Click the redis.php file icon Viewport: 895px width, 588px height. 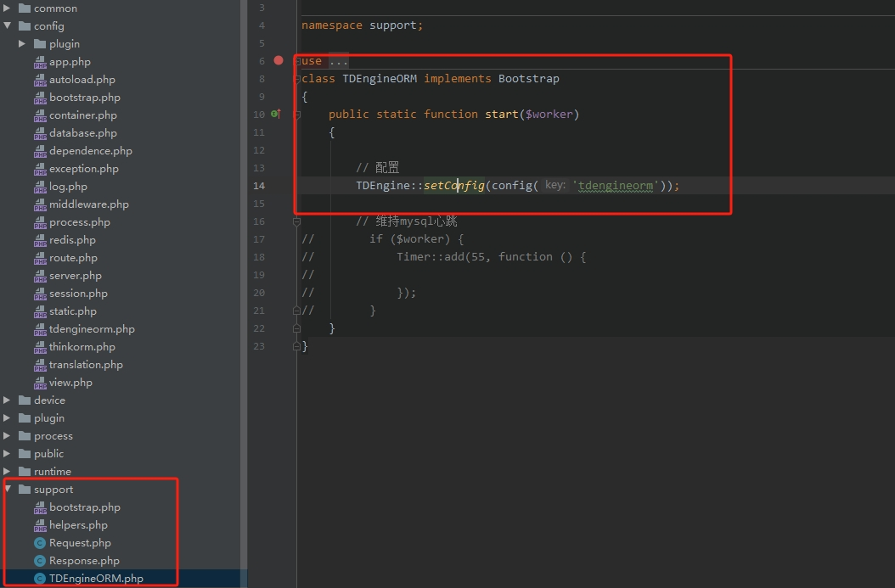coord(40,240)
